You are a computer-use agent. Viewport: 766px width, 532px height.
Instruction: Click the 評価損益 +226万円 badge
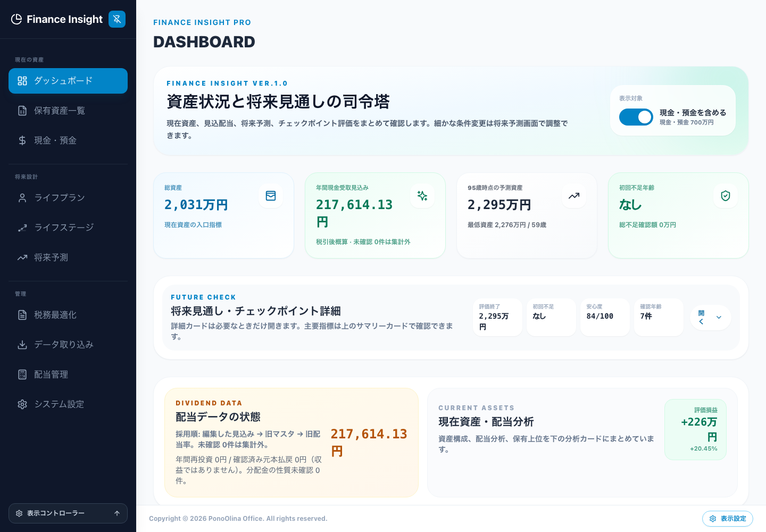point(695,429)
